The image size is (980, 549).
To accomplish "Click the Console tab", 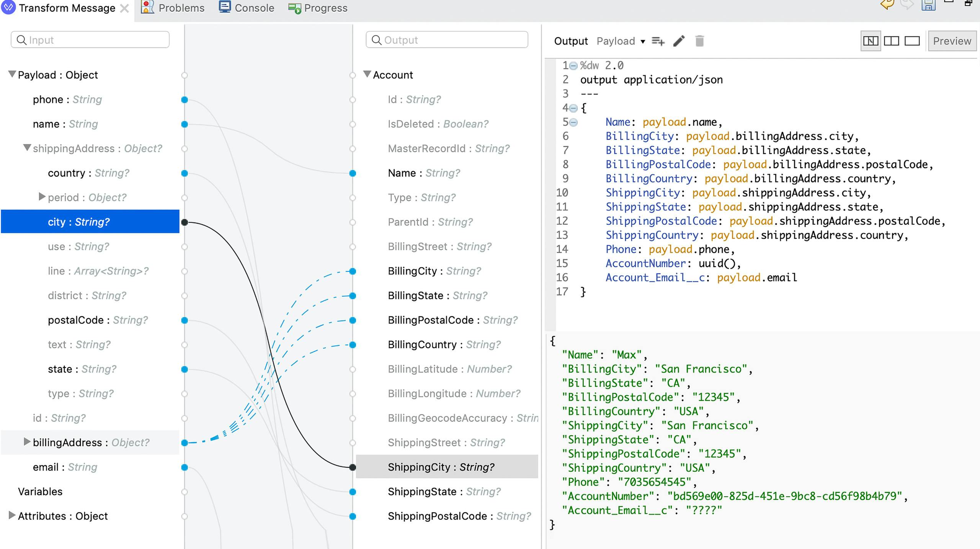I will pos(254,8).
